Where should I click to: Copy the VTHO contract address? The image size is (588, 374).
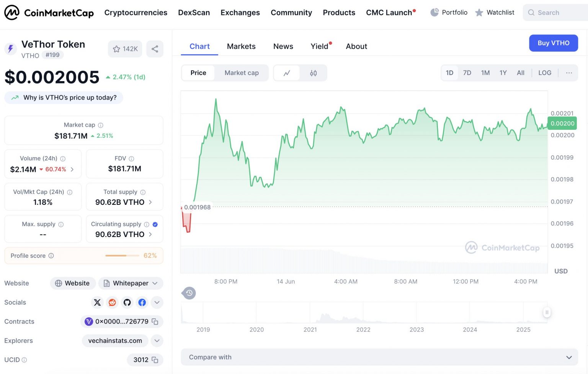pos(155,322)
